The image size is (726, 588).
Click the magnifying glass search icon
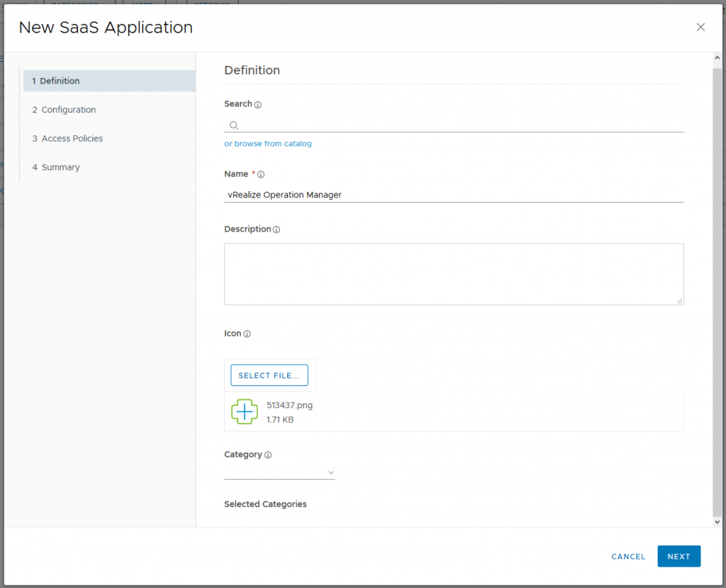click(x=234, y=125)
